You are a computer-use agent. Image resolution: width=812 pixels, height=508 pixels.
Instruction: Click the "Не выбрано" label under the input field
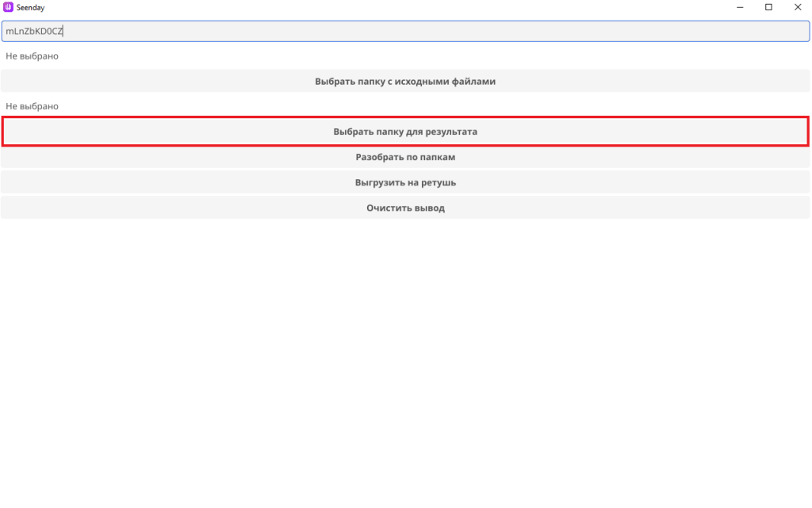[x=32, y=56]
